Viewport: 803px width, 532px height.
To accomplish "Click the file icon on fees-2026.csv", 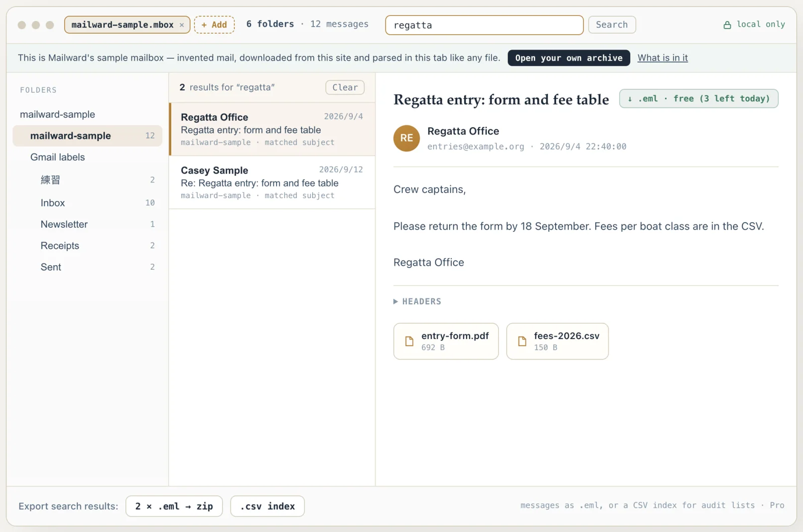I will tap(522, 341).
